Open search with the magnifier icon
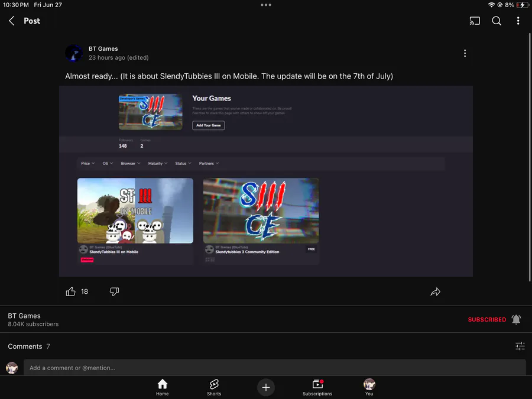Viewport: 532px width, 399px height. pyautogui.click(x=497, y=21)
